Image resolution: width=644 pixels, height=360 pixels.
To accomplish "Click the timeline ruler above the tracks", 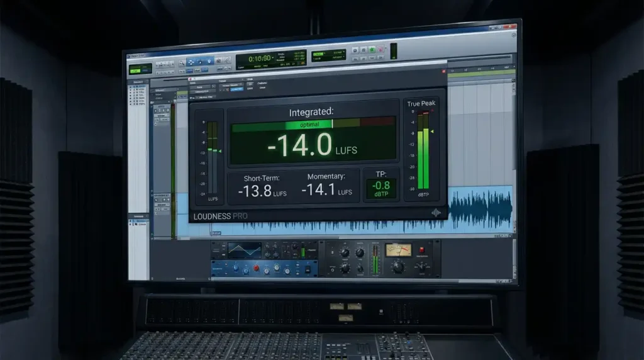I will [x=480, y=70].
